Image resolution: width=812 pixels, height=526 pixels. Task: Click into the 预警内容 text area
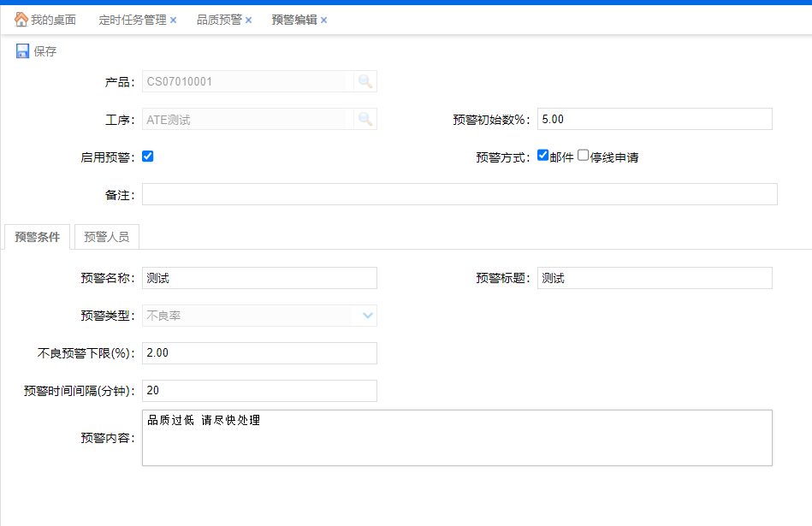click(457, 438)
